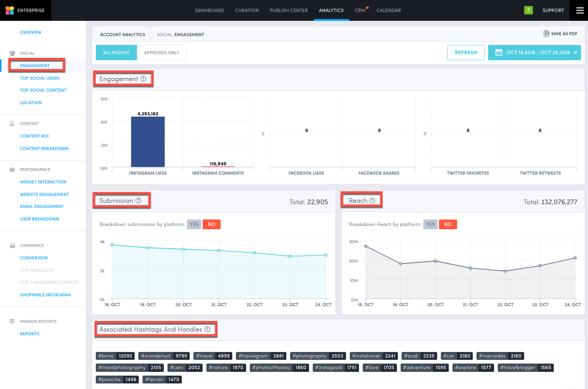
Task: Open the hamburger menu at top right
Action: point(580,10)
